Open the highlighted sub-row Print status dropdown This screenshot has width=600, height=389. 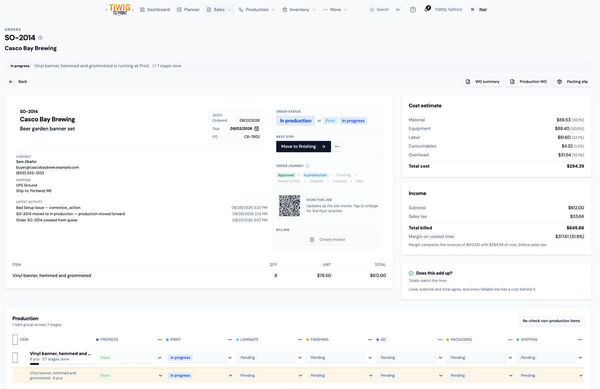click(200, 376)
